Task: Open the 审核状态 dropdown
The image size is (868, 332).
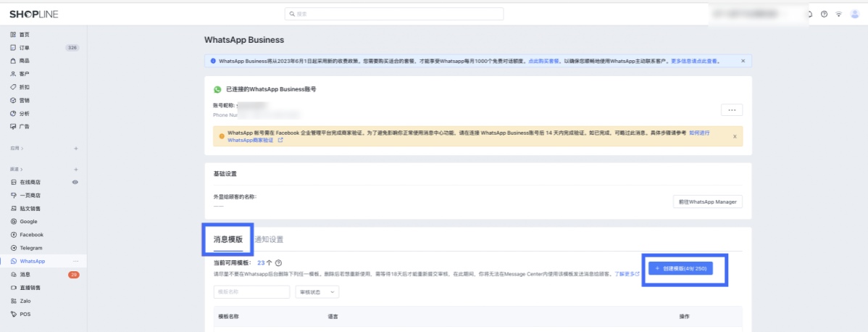Action: pos(318,291)
